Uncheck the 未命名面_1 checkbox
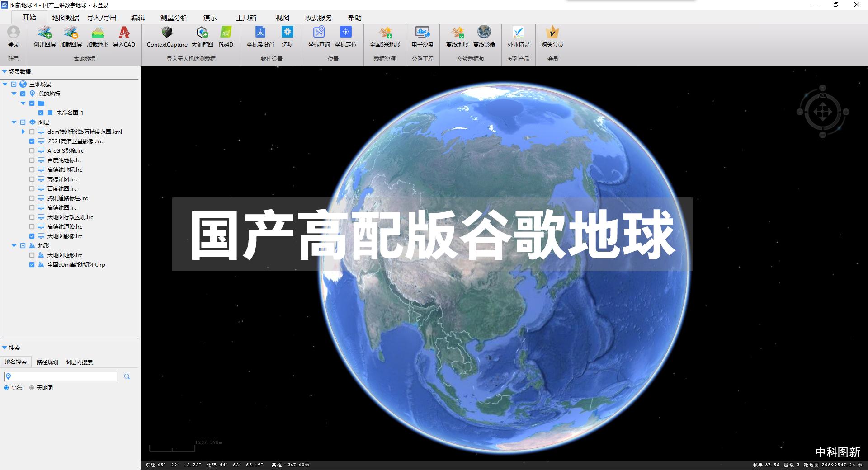 pos(41,113)
